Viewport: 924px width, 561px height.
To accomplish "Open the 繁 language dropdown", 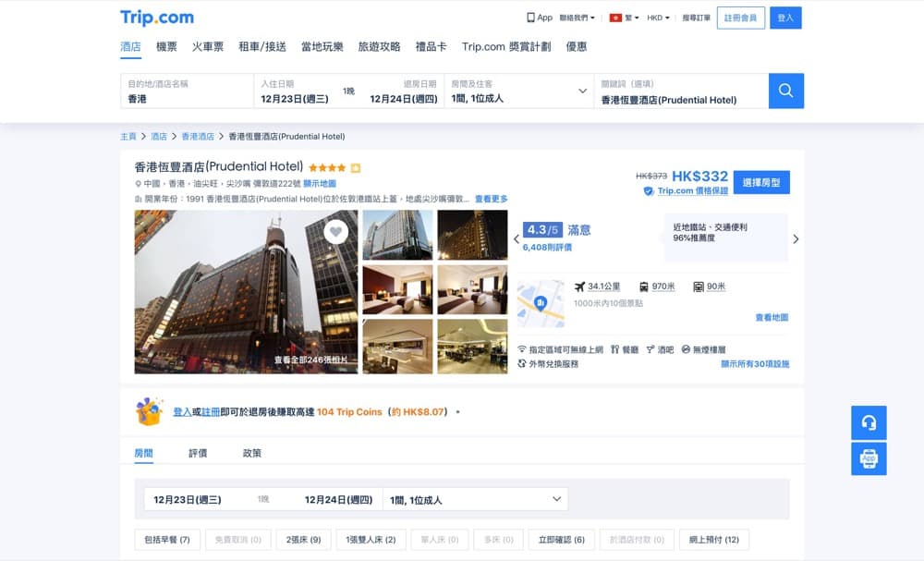I will [x=632, y=18].
